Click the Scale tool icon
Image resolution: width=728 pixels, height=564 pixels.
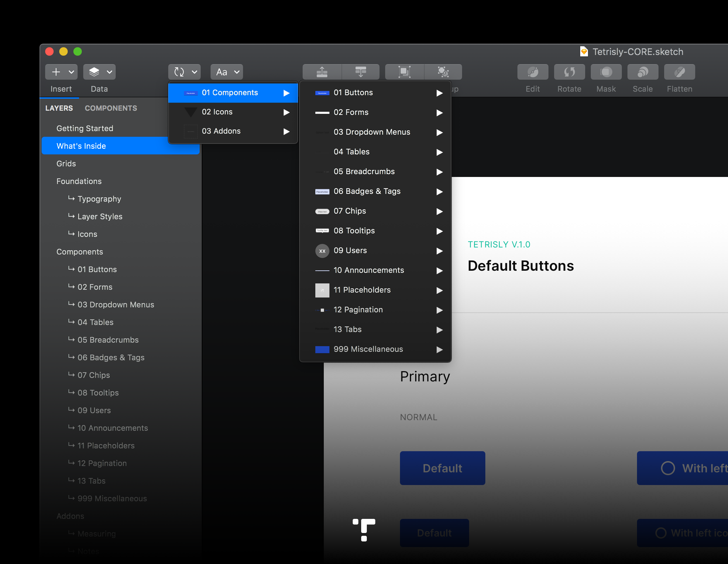point(643,72)
